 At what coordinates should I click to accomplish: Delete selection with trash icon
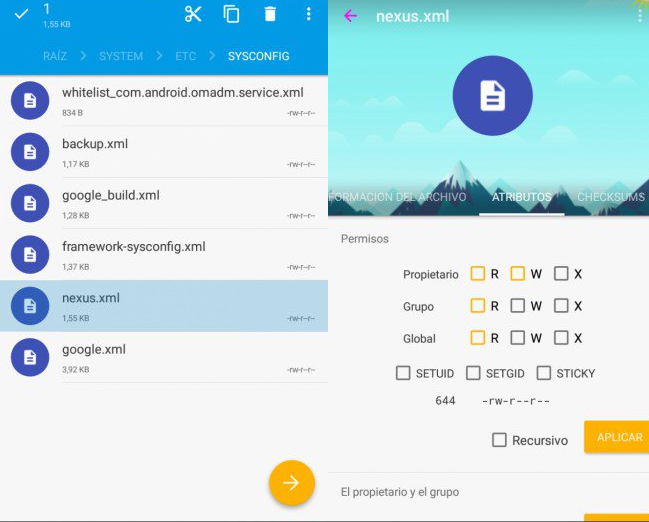click(x=270, y=14)
